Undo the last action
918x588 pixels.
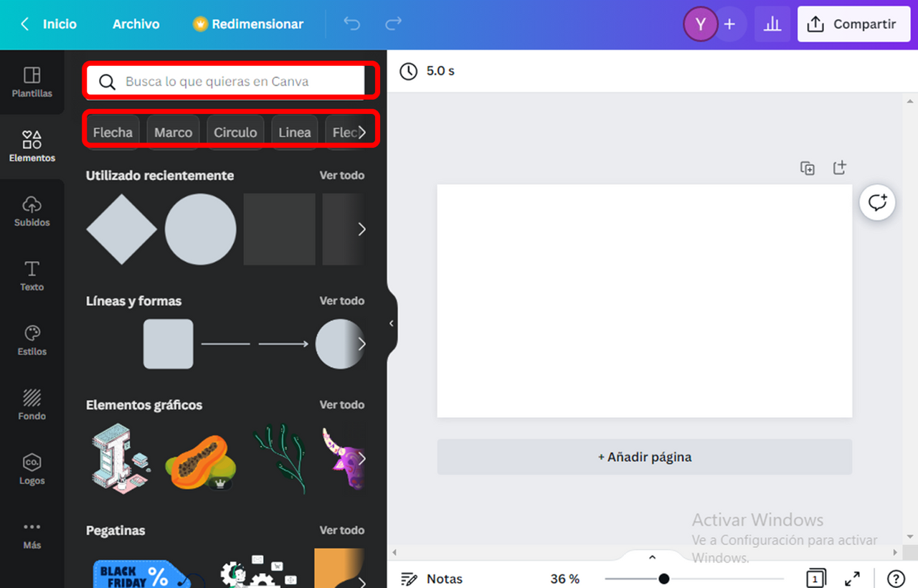pos(351,24)
